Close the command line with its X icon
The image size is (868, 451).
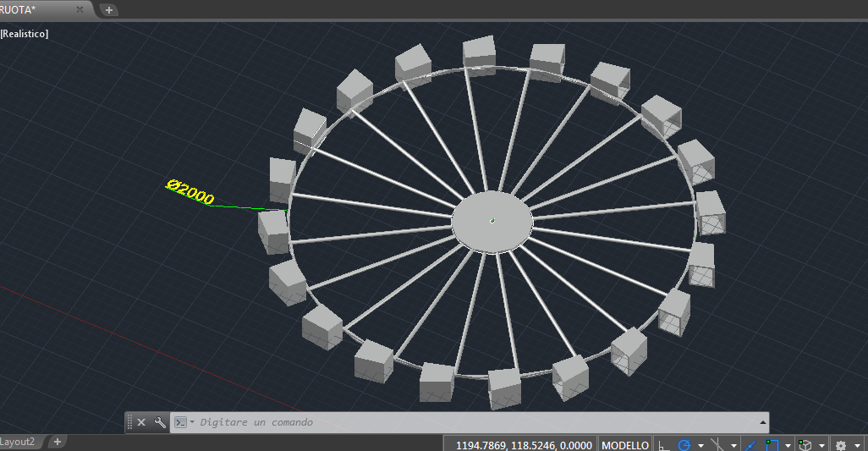[141, 422]
